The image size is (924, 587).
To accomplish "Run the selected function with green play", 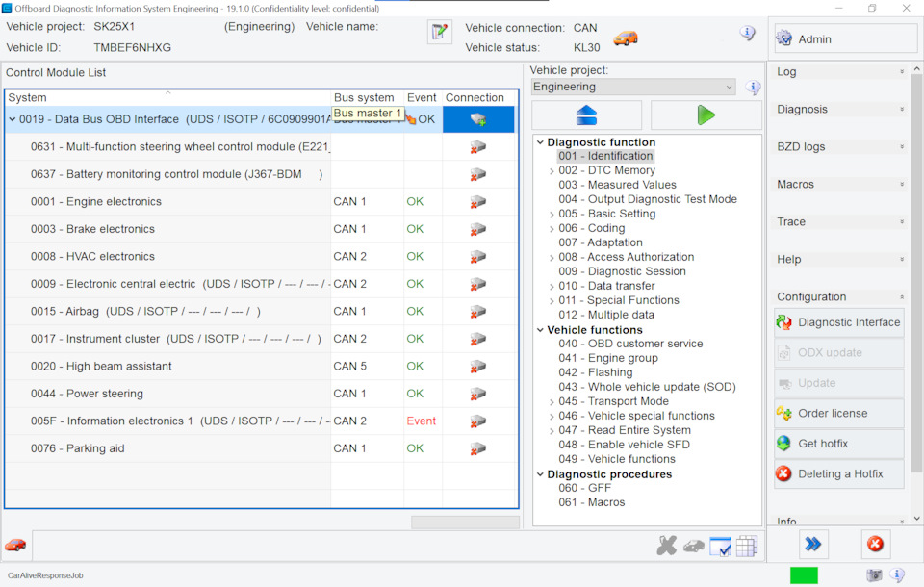I will [706, 115].
